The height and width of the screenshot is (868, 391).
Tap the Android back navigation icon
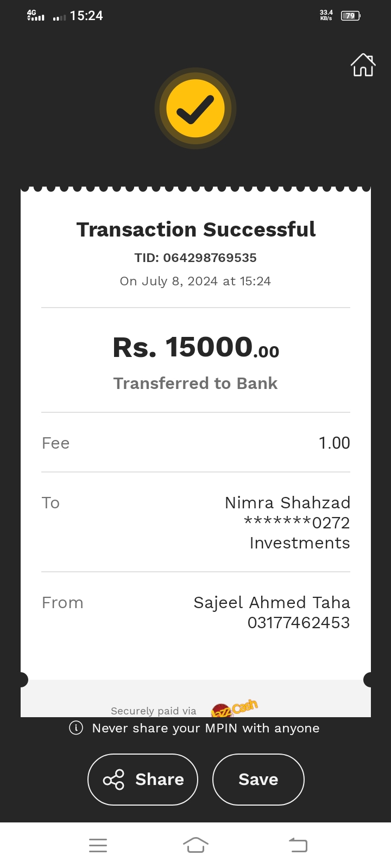(298, 845)
